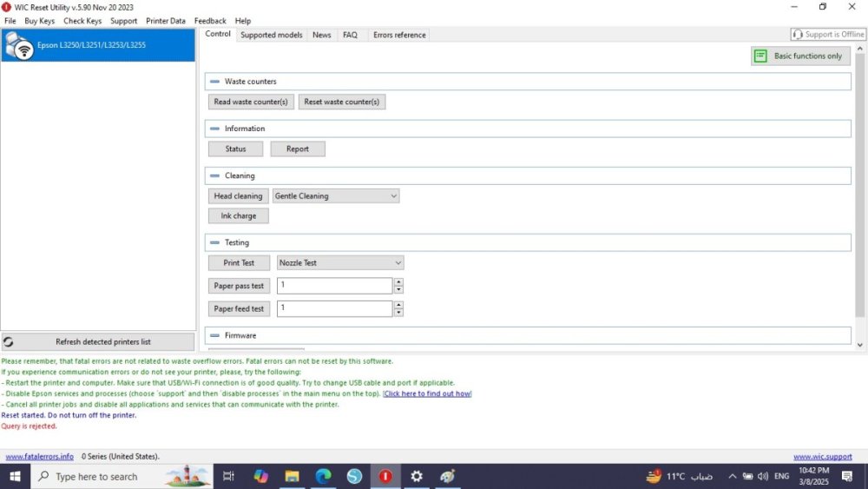Increase the Paper pass test value

click(x=398, y=282)
